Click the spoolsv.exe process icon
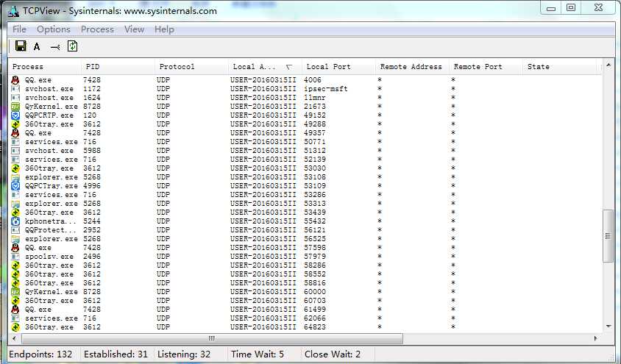This screenshot has height=364, width=621. pyautogui.click(x=15, y=257)
